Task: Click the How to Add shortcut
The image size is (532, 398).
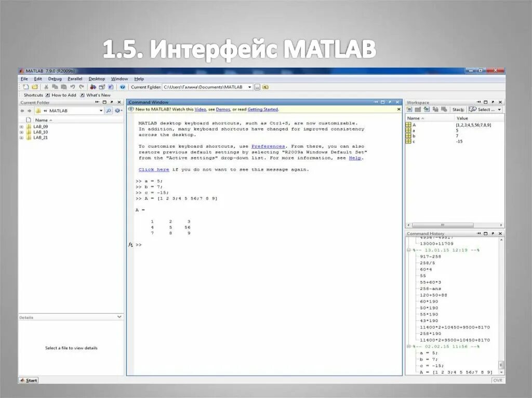Action: pyautogui.click(x=61, y=95)
